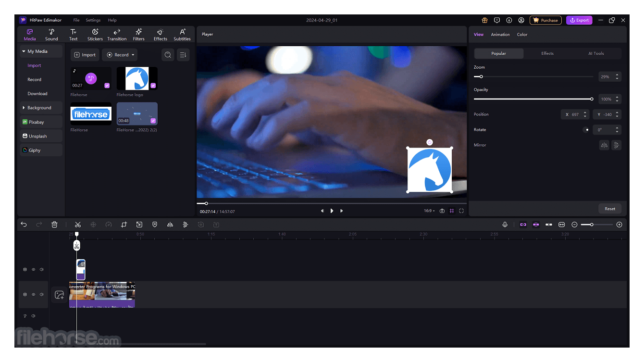Click the undo arrow in timeline toolbar

click(x=24, y=225)
